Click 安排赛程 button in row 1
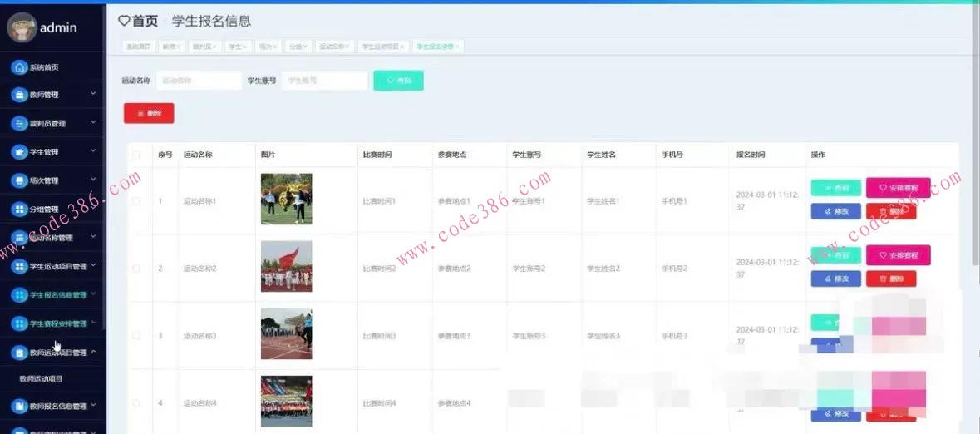 click(898, 188)
